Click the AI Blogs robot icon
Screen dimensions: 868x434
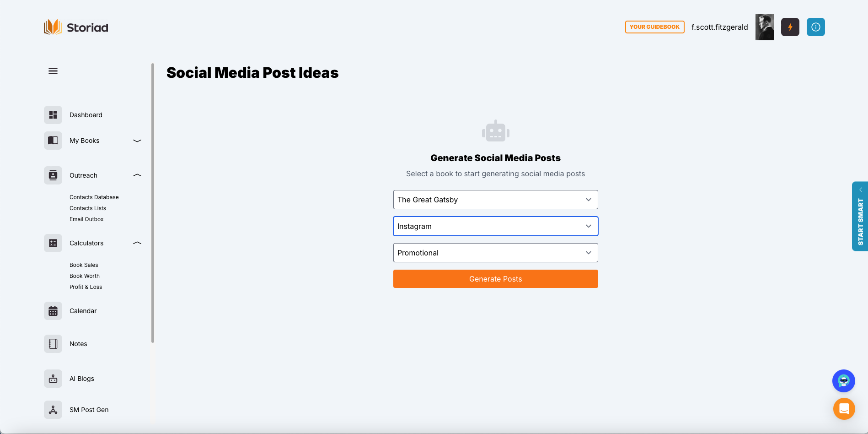(53, 379)
